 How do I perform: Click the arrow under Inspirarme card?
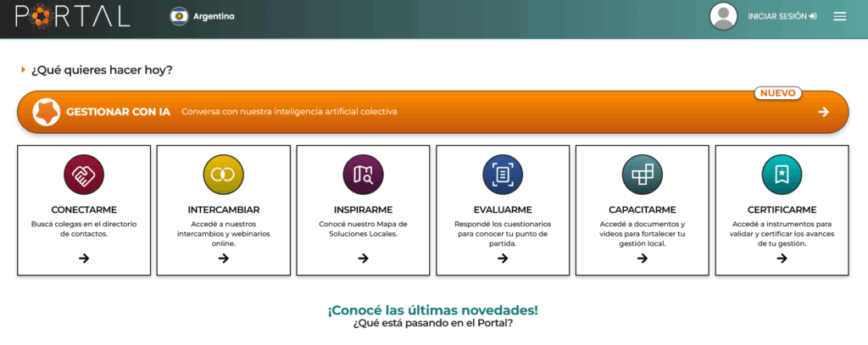coord(363,259)
